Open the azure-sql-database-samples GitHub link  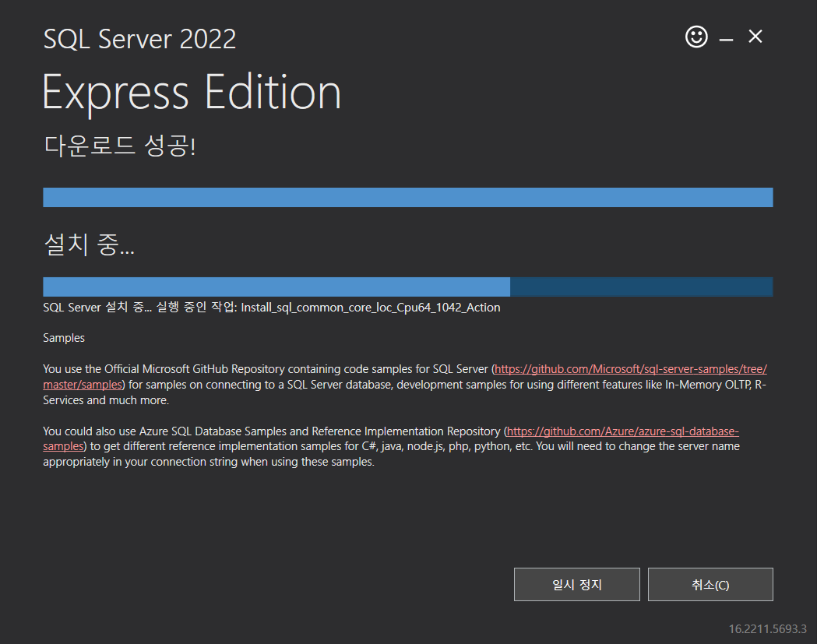[x=622, y=431]
